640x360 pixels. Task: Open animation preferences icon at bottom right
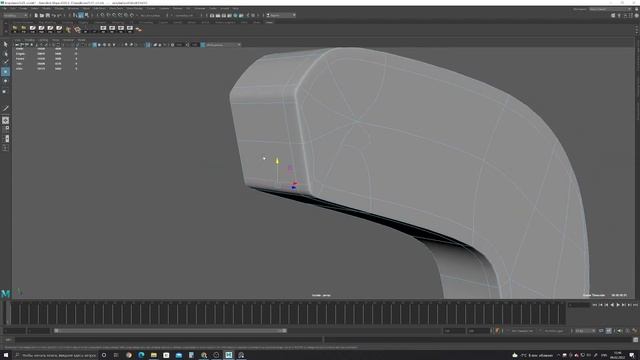pos(635,331)
